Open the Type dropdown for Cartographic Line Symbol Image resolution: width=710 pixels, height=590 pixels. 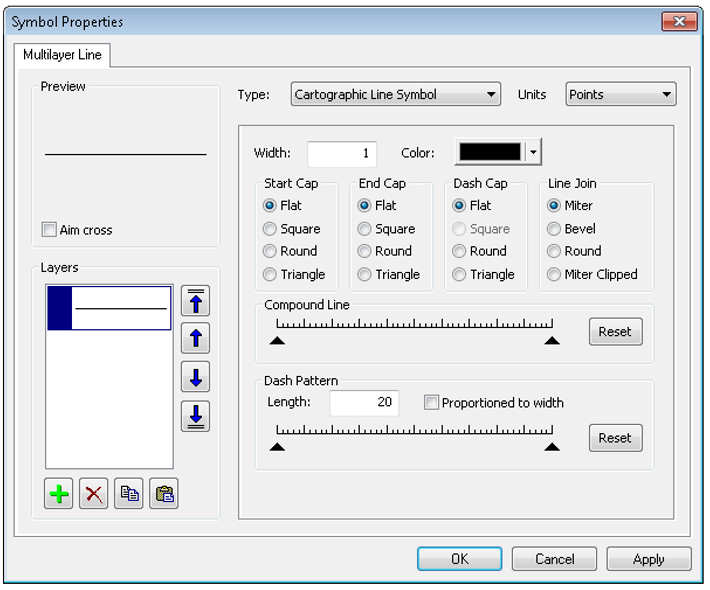tap(395, 95)
